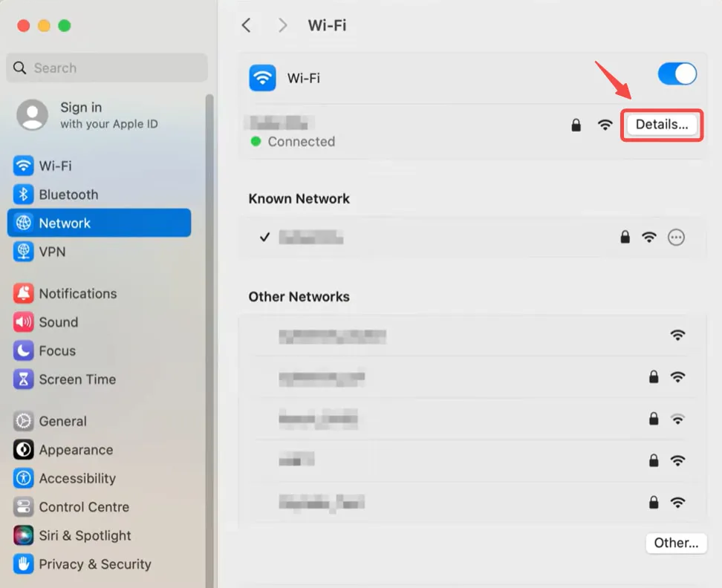Screen dimensions: 722x588
Task: Open the Screen Time sidebar label
Action: 77,379
